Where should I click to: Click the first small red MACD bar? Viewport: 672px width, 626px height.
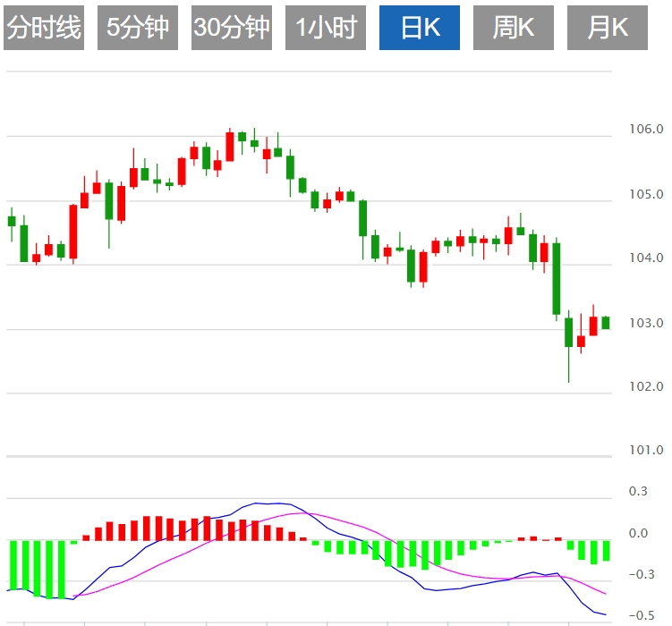[86, 537]
